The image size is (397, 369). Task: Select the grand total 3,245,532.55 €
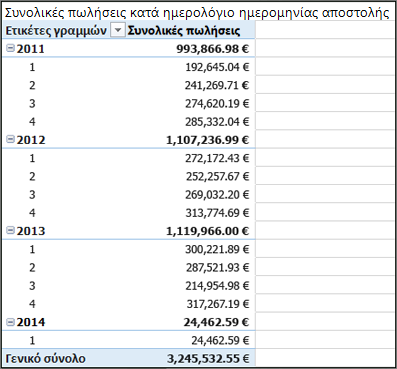[208, 358]
